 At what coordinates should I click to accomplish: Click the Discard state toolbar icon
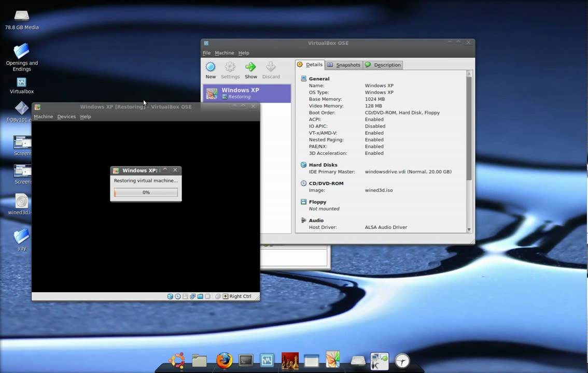point(271,67)
